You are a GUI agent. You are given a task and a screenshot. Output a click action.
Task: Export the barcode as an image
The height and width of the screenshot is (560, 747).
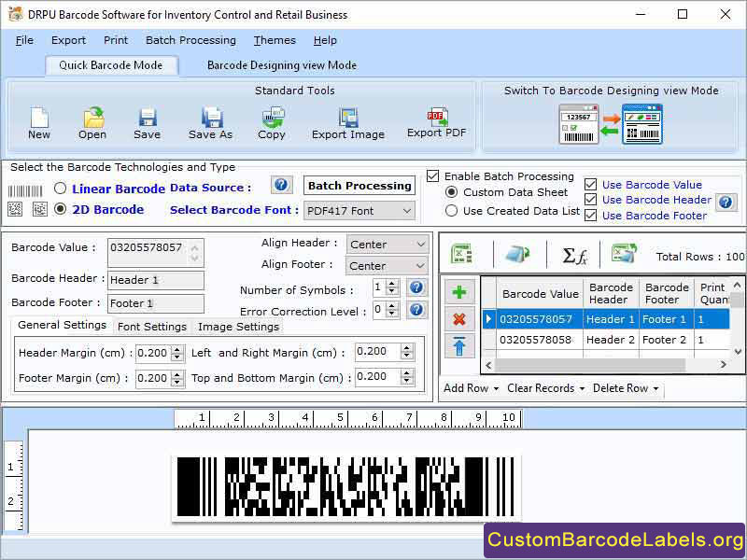coord(347,121)
